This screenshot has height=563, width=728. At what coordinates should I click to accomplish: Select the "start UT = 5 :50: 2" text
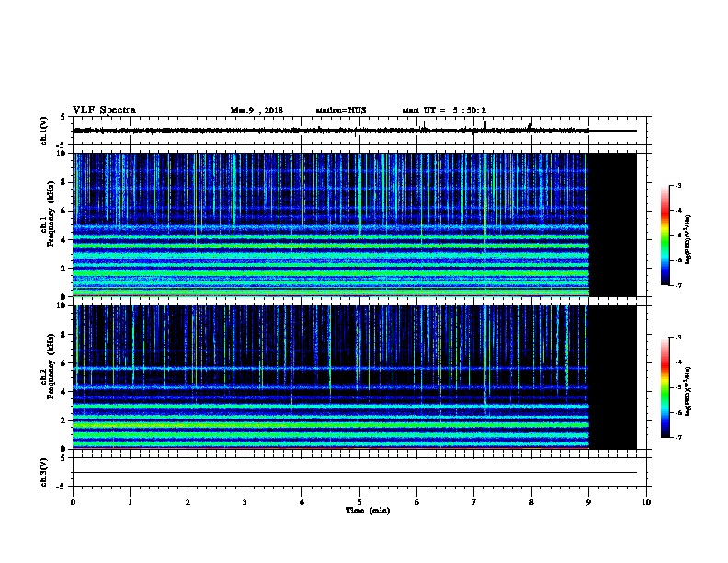pos(444,110)
